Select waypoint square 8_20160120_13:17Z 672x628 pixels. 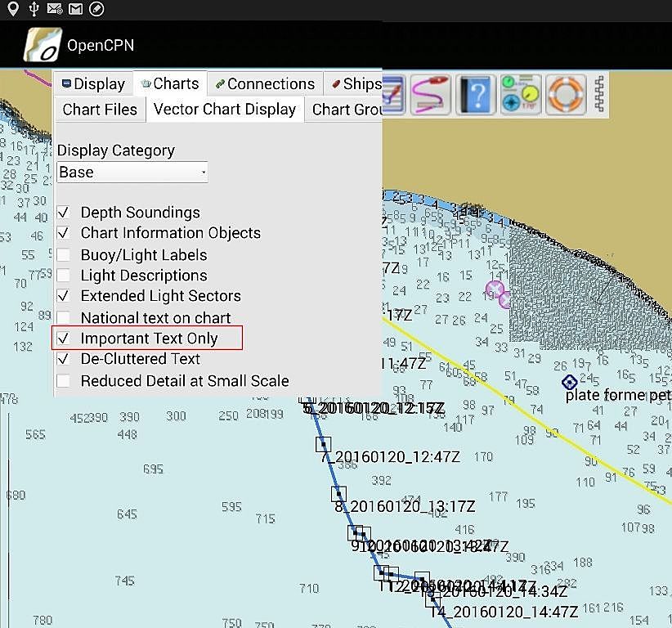click(338, 494)
